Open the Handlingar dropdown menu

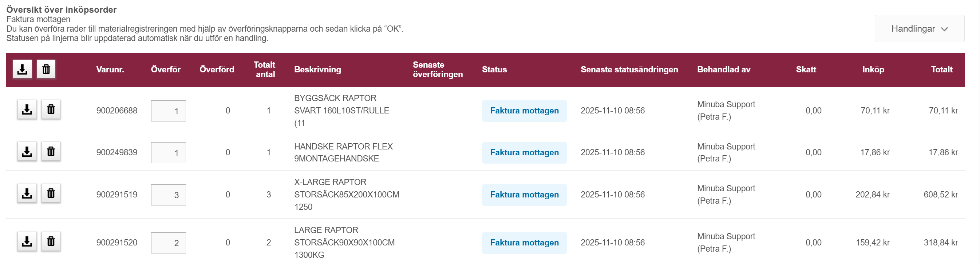[919, 29]
